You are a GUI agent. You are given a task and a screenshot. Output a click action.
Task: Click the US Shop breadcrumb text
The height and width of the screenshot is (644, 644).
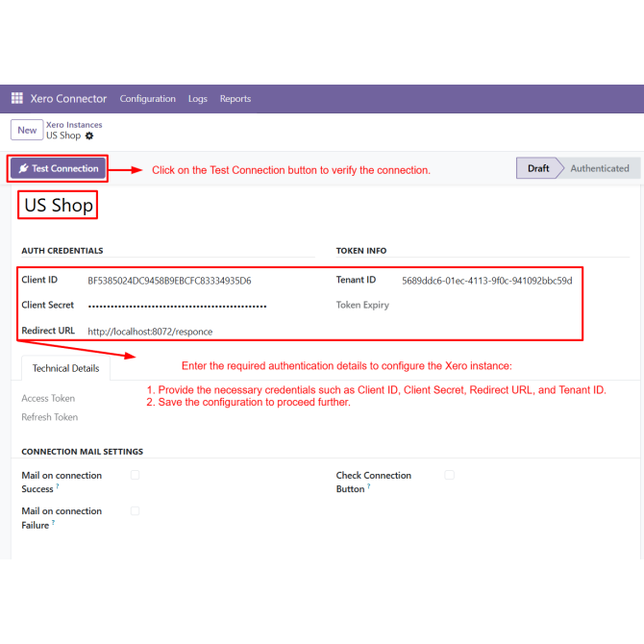(x=63, y=136)
